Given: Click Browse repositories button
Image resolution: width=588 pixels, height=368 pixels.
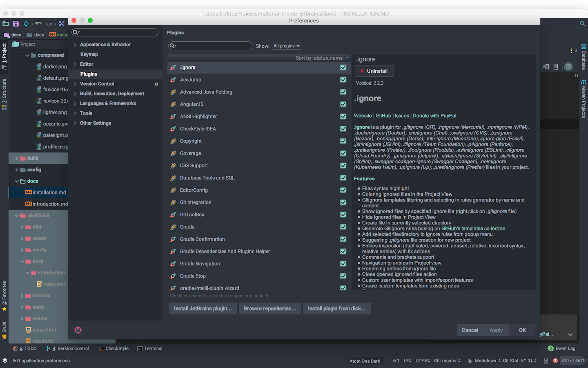Looking at the screenshot, I should point(269,308).
